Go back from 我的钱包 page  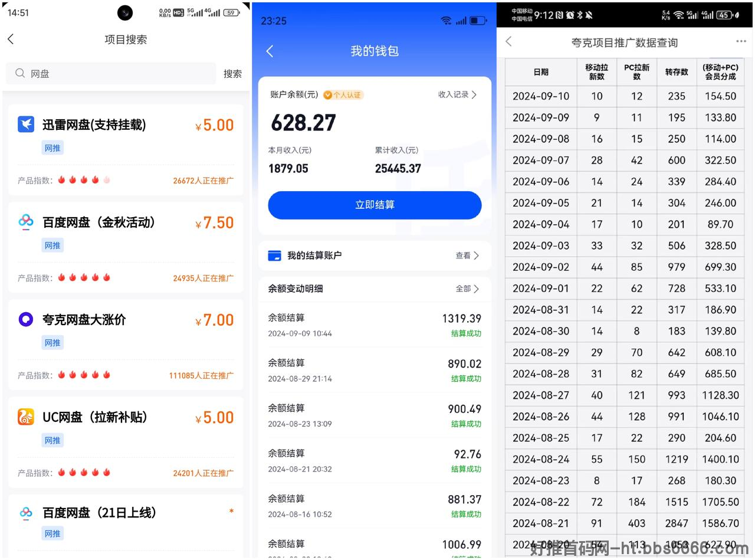[x=270, y=51]
